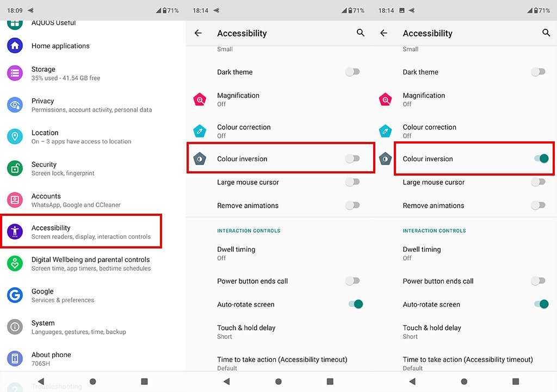This screenshot has height=392, width=557.
Task: Disable the enabled Colour inversion toggle
Action: [541, 158]
